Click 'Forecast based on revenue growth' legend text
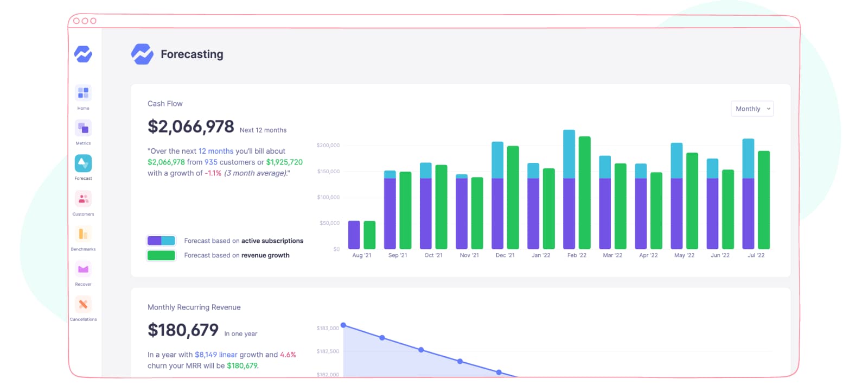The image size is (868, 391). coord(237,255)
